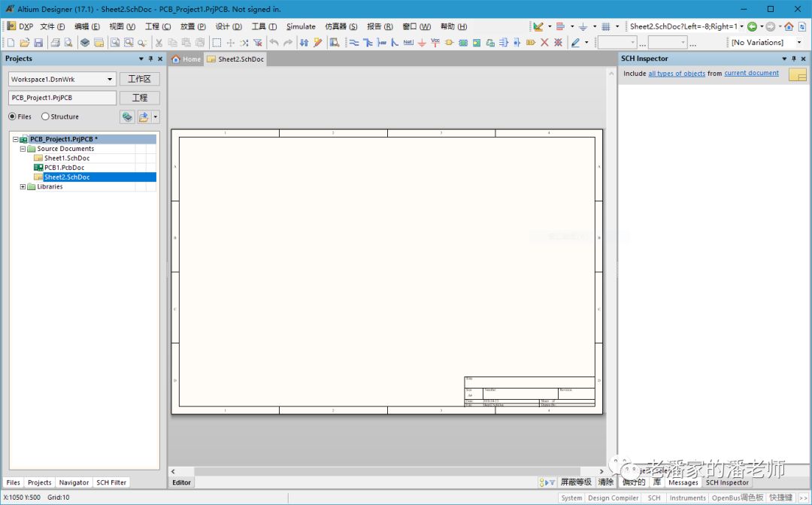Pin the Projects panel
Screen dimensions: 812x505
click(150, 59)
